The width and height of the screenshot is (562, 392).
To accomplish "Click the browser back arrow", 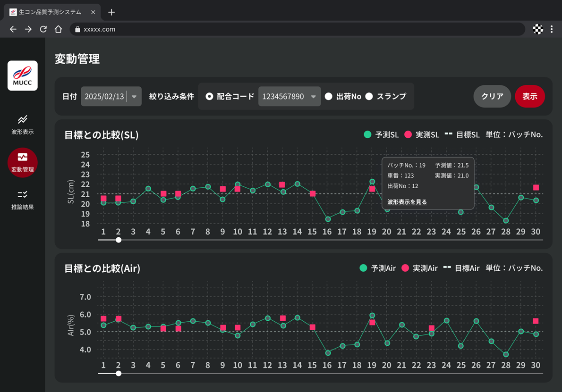I will [13, 29].
